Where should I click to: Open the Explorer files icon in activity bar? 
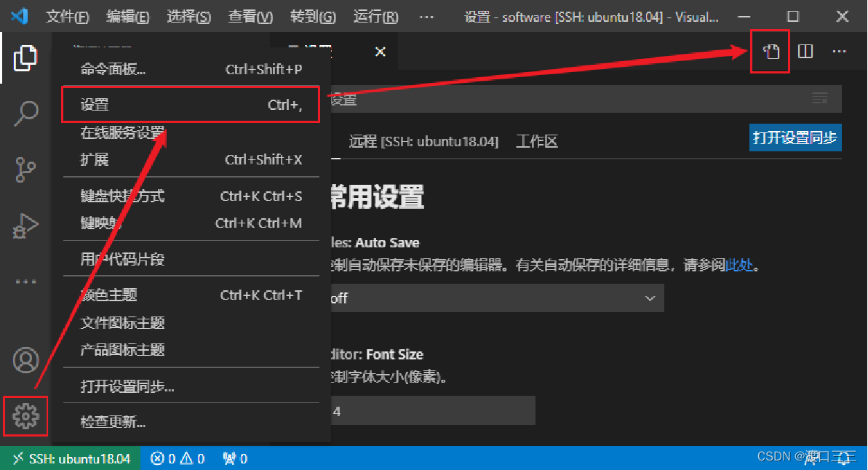pyautogui.click(x=25, y=58)
